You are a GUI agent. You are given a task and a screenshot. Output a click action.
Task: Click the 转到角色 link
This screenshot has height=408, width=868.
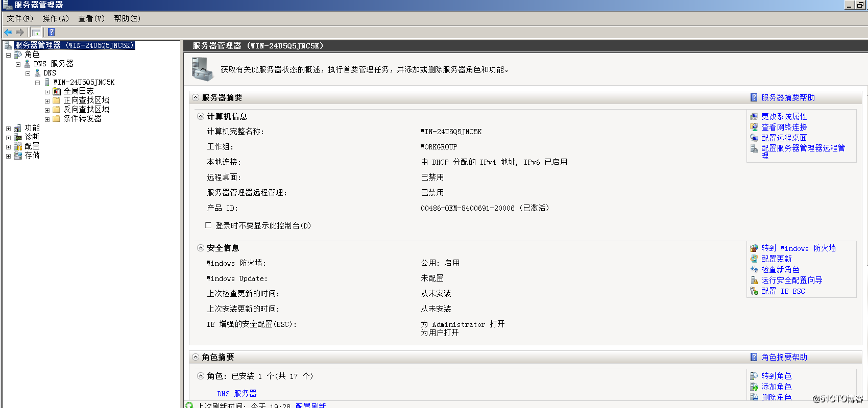click(x=776, y=376)
